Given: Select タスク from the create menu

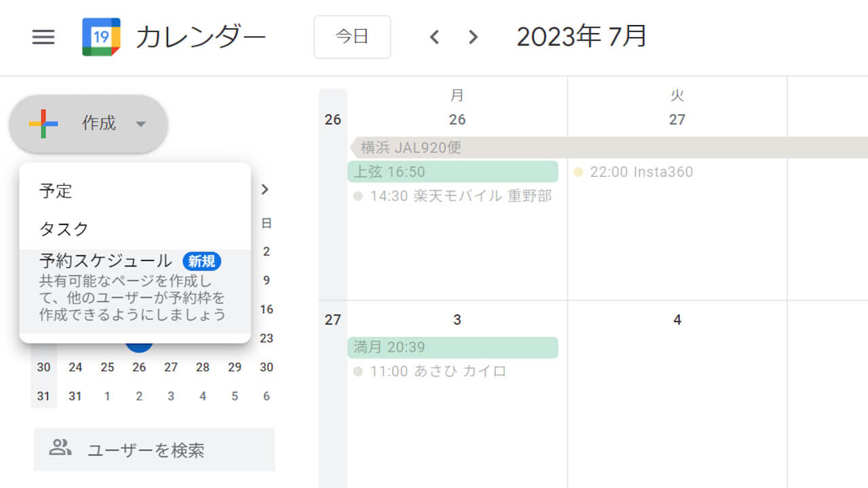Looking at the screenshot, I should point(63,229).
